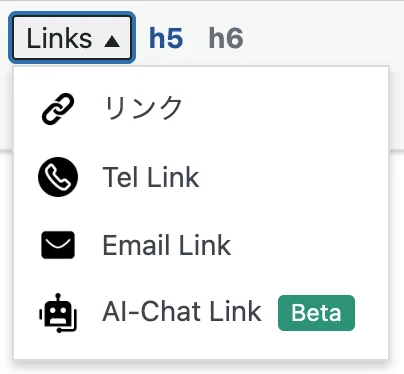Image resolution: width=404 pixels, height=374 pixels.
Task: Click the "Email Link" text label
Action: (167, 245)
